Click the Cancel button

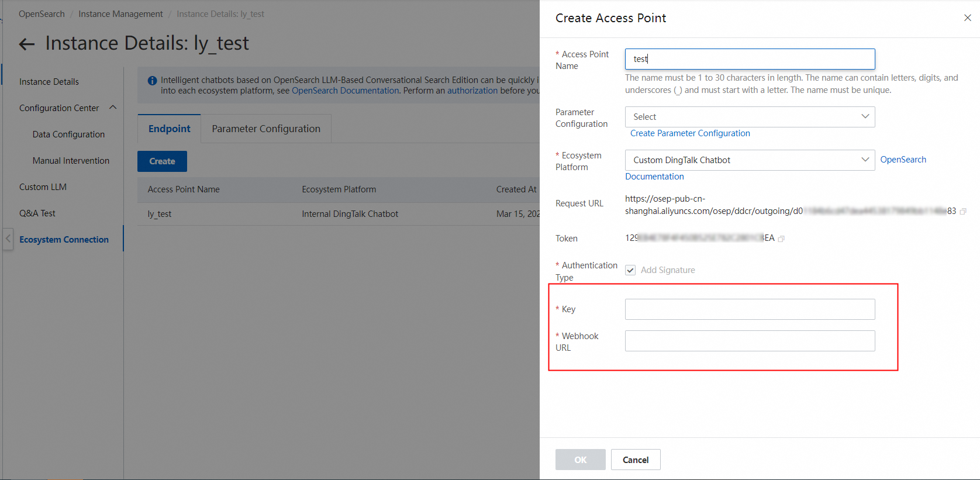[636, 460]
